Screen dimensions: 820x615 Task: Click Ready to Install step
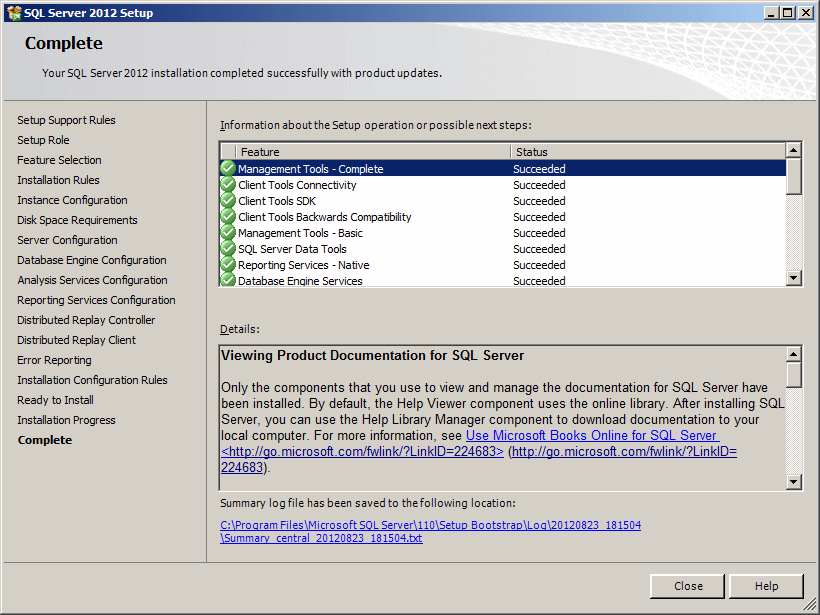pyautogui.click(x=55, y=400)
